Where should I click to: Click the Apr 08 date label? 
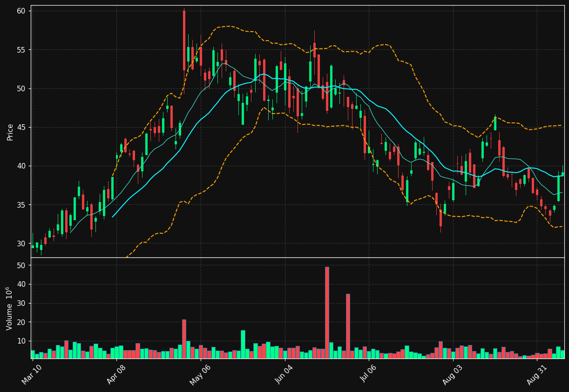116,374
